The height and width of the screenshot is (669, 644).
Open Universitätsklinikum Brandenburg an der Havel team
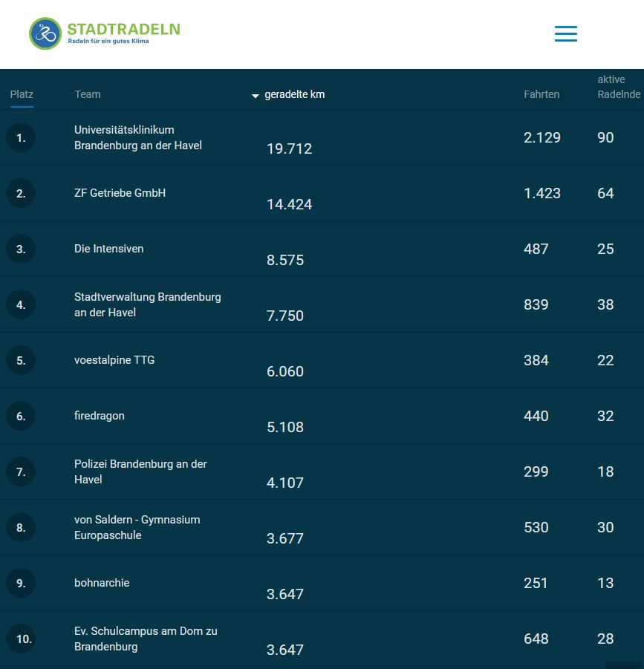coord(137,137)
